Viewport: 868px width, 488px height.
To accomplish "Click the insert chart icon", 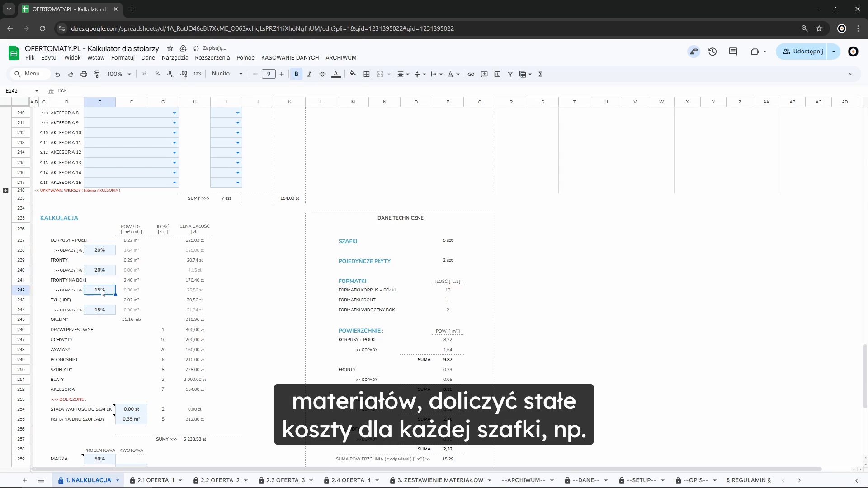I will (497, 74).
